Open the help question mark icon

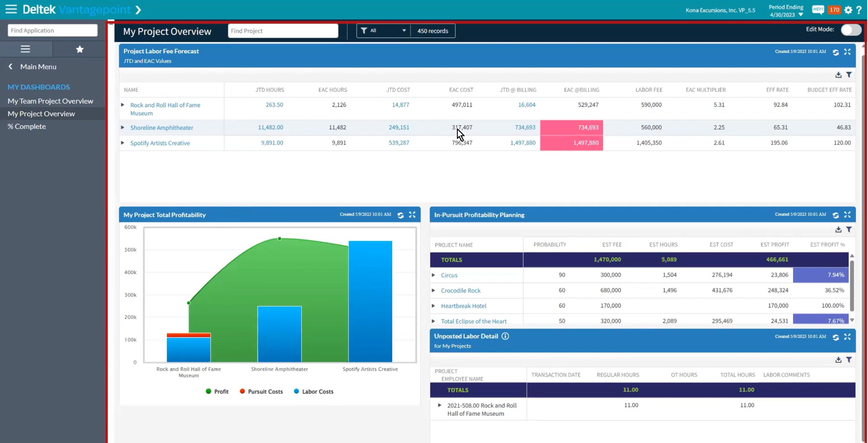(x=859, y=10)
